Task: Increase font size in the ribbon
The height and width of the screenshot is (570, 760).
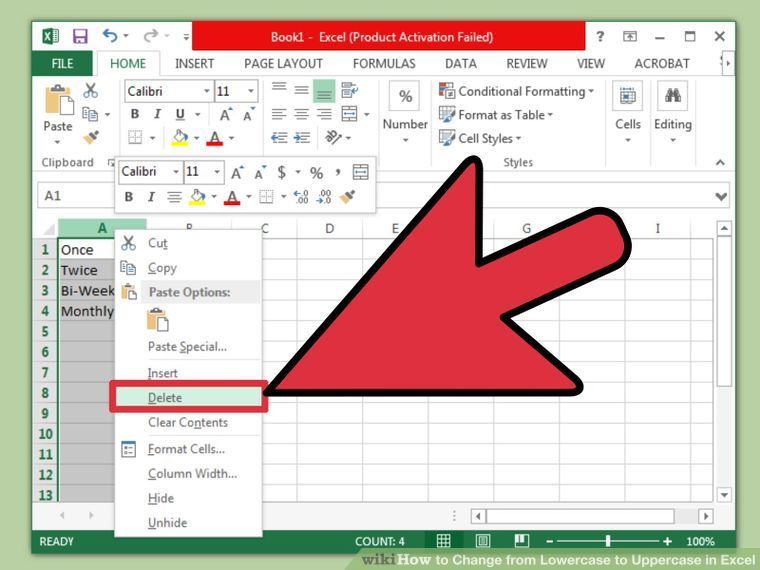Action: click(225, 115)
